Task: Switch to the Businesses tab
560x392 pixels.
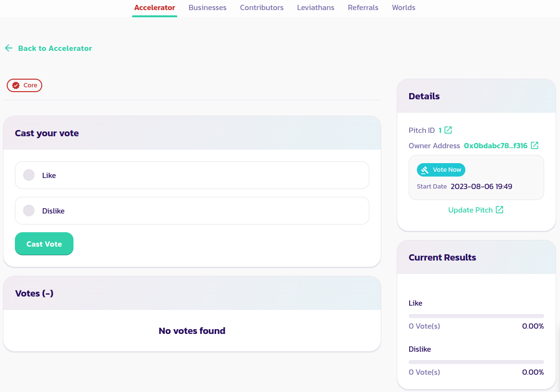Action: pyautogui.click(x=207, y=8)
